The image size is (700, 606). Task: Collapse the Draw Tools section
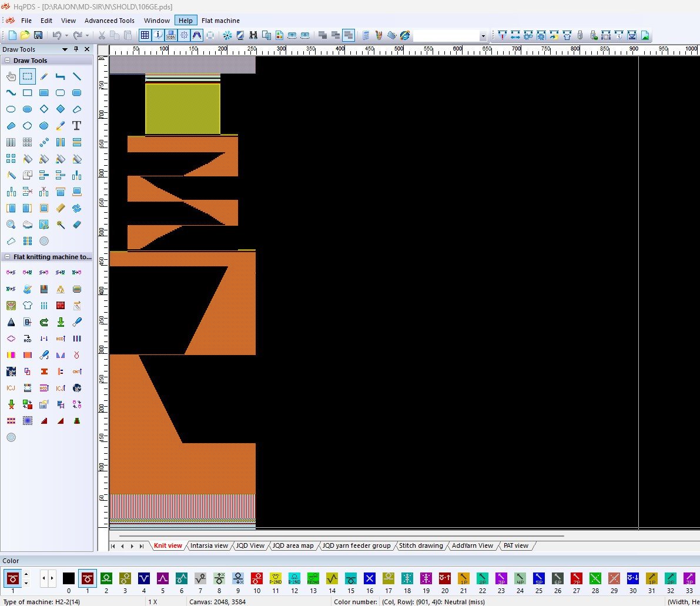tap(7, 61)
